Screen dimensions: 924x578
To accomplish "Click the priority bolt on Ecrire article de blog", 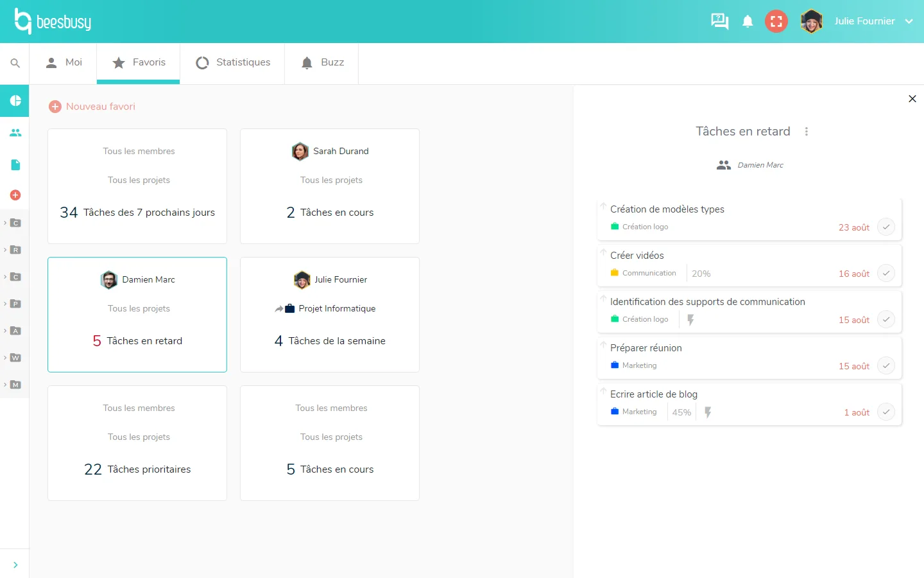I will pyautogui.click(x=708, y=412).
